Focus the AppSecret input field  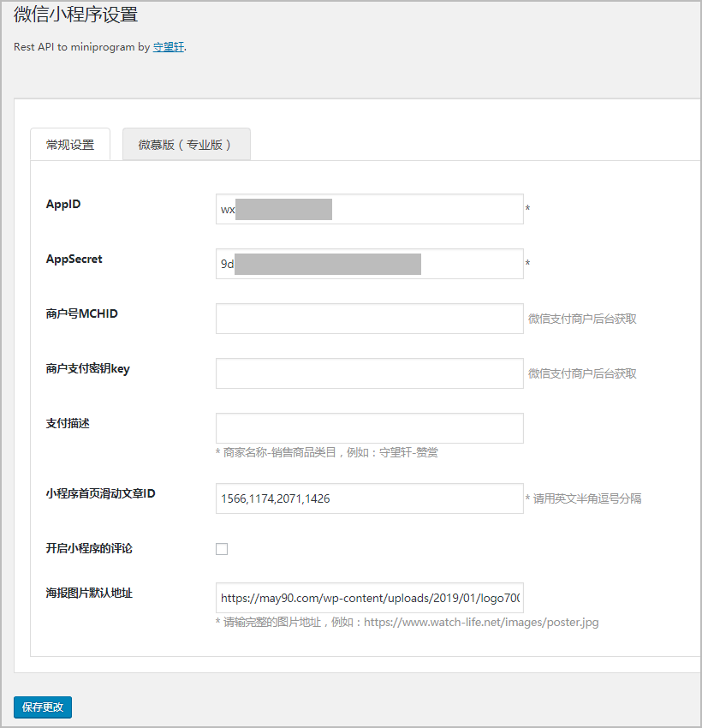tap(368, 264)
